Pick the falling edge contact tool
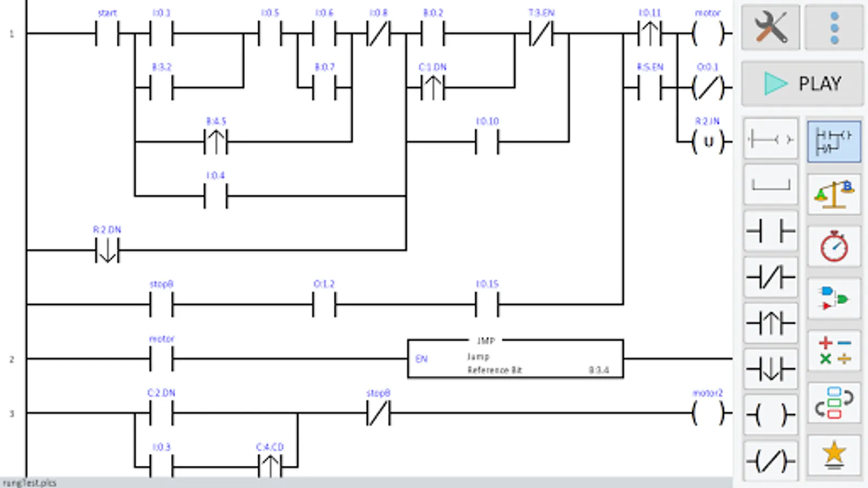 [x=770, y=369]
